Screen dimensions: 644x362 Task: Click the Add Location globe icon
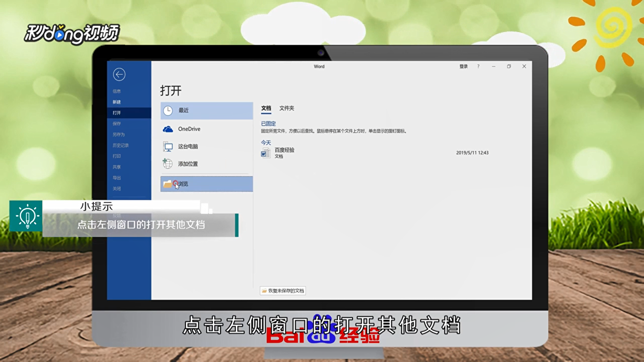coord(168,164)
